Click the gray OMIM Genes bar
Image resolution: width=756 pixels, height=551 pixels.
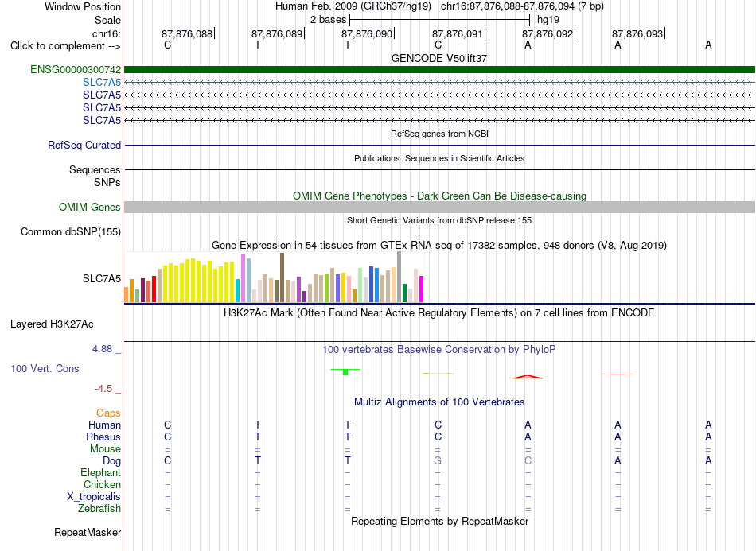tap(439, 207)
